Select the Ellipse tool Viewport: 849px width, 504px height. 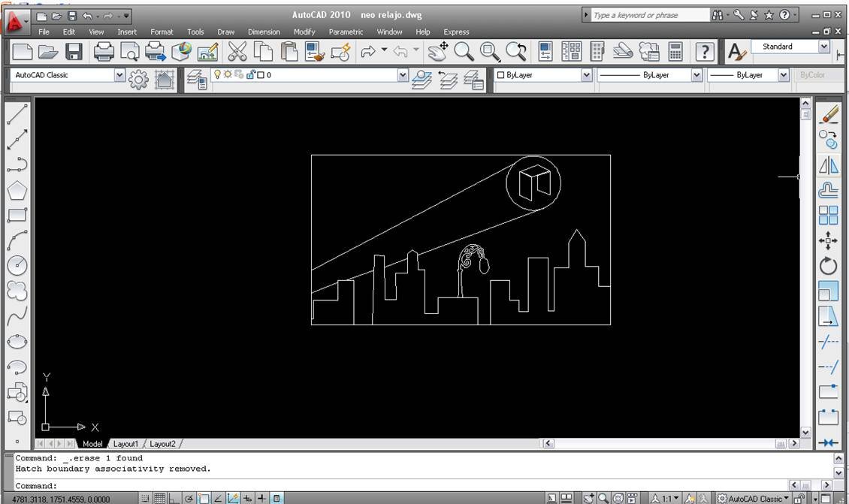(17, 342)
